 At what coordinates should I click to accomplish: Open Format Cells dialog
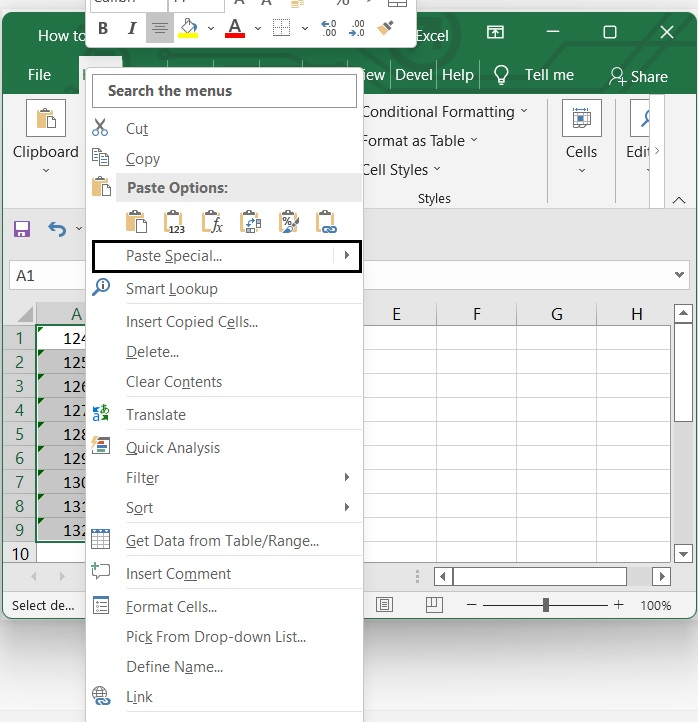tap(224, 606)
